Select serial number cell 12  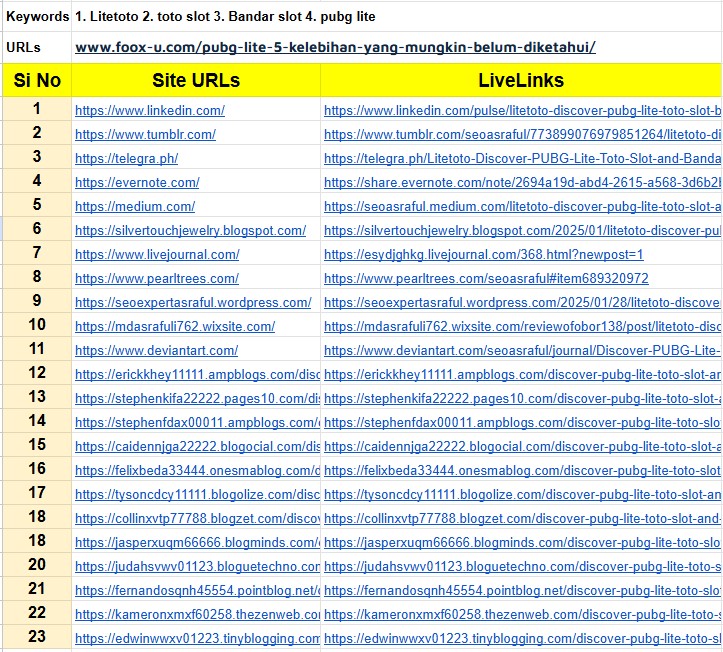pos(37,373)
